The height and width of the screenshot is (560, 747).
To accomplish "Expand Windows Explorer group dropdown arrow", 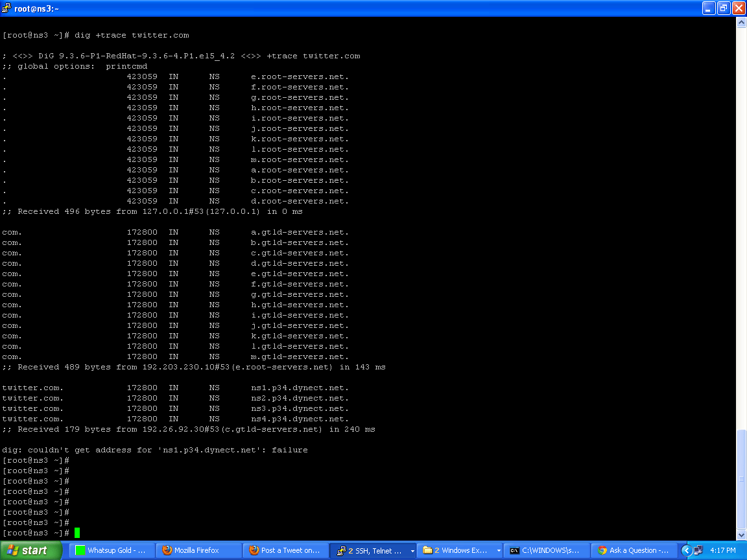I will (x=499, y=551).
